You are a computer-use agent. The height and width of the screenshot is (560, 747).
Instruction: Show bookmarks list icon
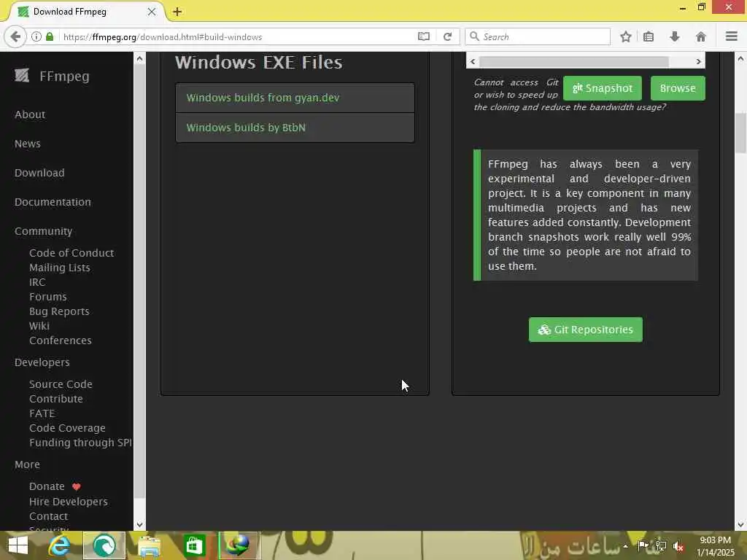pyautogui.click(x=649, y=36)
